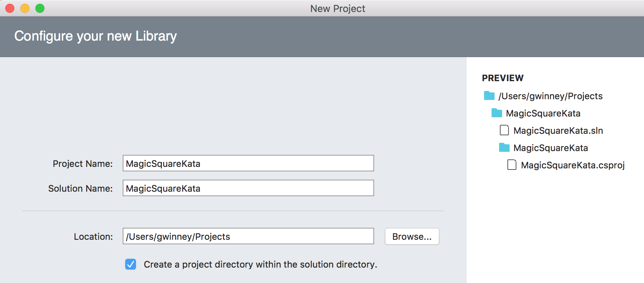Click into the Solution Name field
The image size is (644, 283).
(248, 188)
